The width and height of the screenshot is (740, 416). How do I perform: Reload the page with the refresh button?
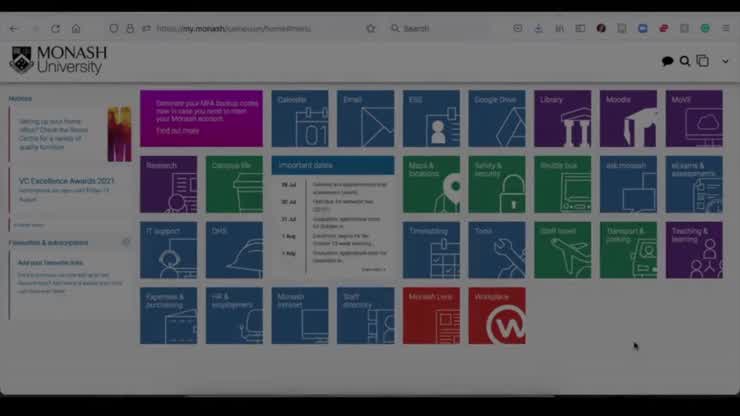click(x=56, y=29)
